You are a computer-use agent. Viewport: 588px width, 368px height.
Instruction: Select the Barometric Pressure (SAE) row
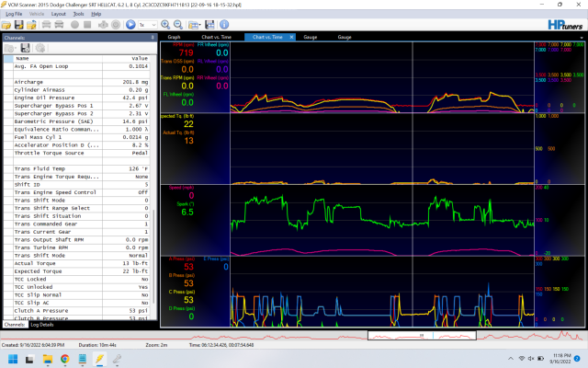tap(76, 121)
